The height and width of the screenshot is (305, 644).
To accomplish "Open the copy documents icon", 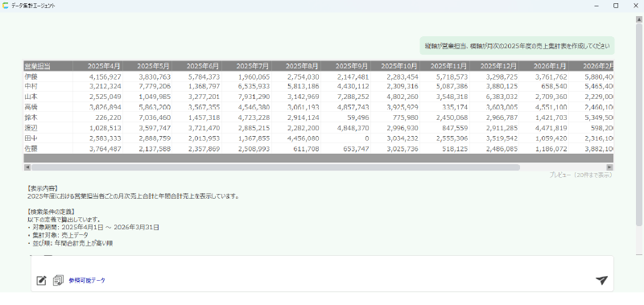I will 58,280.
